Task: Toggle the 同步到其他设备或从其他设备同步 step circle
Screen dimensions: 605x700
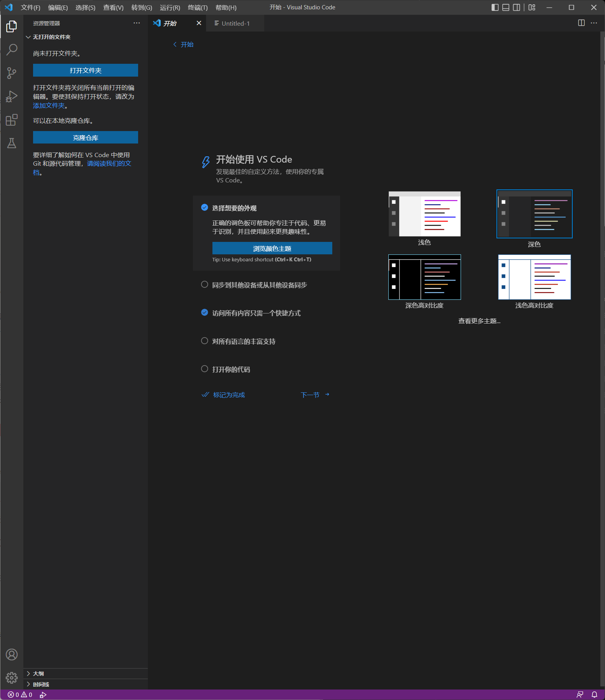Action: 204,285
